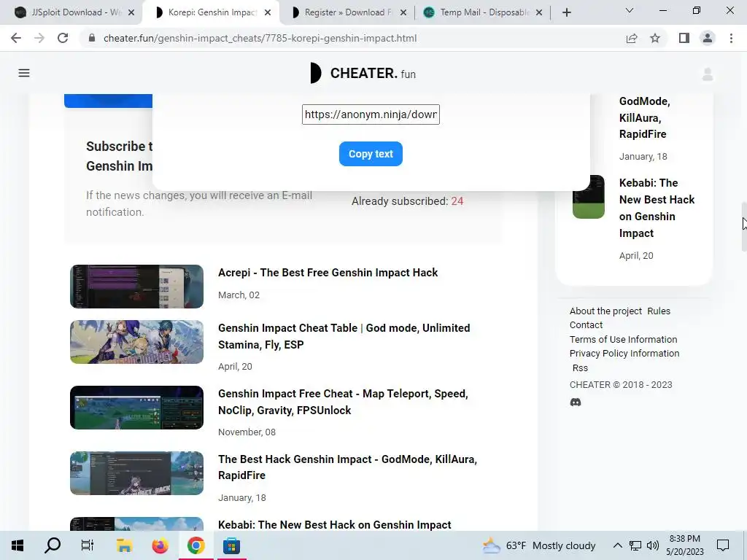Open the Rss footer link

(580, 367)
